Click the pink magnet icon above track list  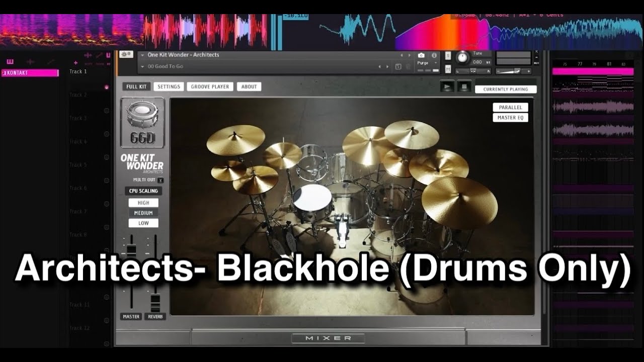coord(108,55)
